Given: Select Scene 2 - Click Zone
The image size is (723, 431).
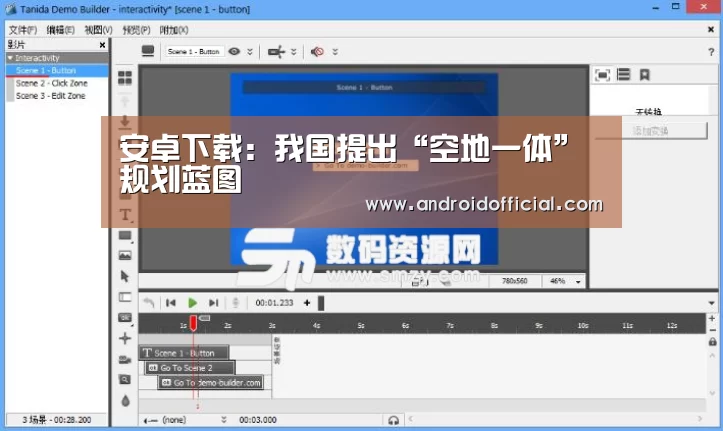Looking at the screenshot, I should pos(51,83).
